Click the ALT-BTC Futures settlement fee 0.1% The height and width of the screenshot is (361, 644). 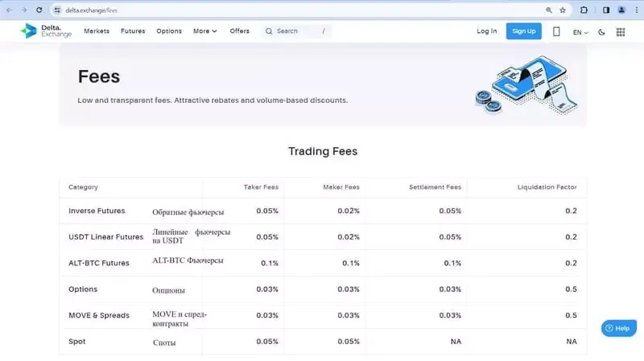click(452, 264)
